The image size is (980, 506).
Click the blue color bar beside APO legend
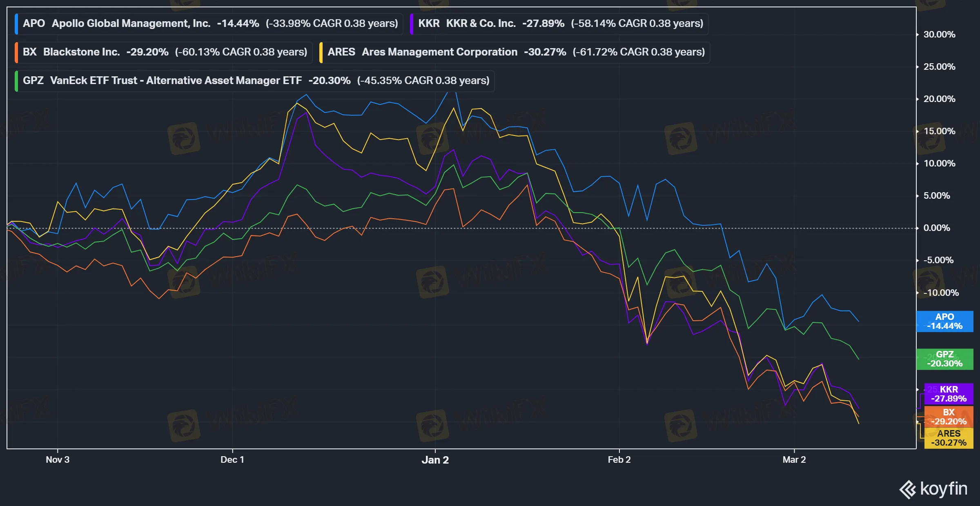[x=16, y=24]
